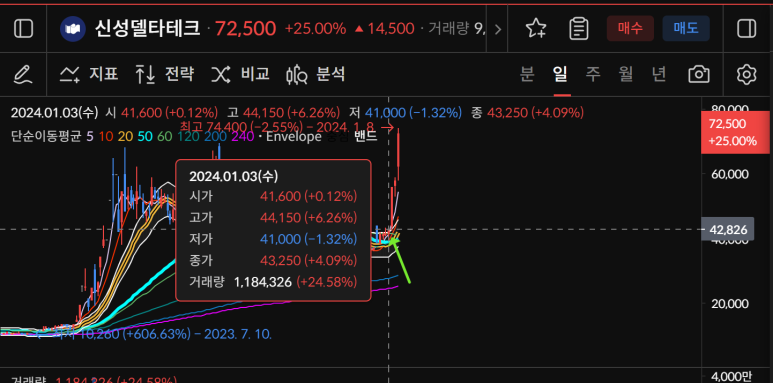
Task: Click the red 72,500 price axis tag
Action: coord(737,132)
